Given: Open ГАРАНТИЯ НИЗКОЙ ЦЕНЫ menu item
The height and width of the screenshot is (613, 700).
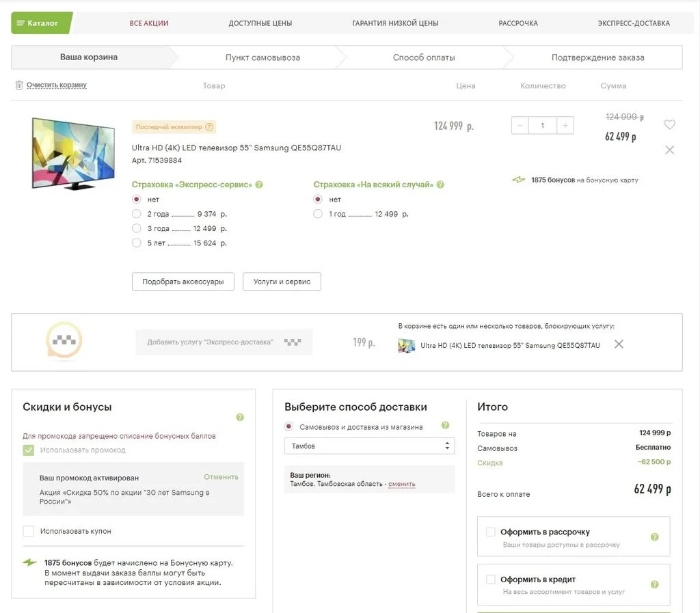Looking at the screenshot, I should 395,23.
